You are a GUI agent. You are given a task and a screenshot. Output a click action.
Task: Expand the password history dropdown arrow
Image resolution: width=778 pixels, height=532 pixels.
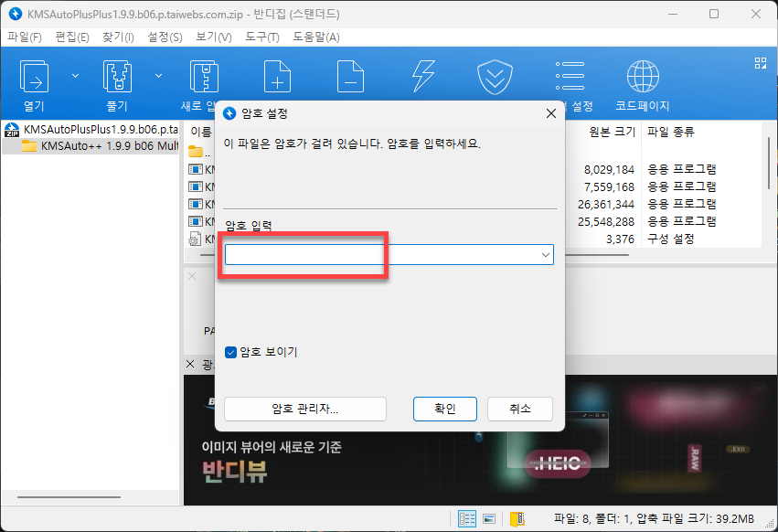click(545, 255)
